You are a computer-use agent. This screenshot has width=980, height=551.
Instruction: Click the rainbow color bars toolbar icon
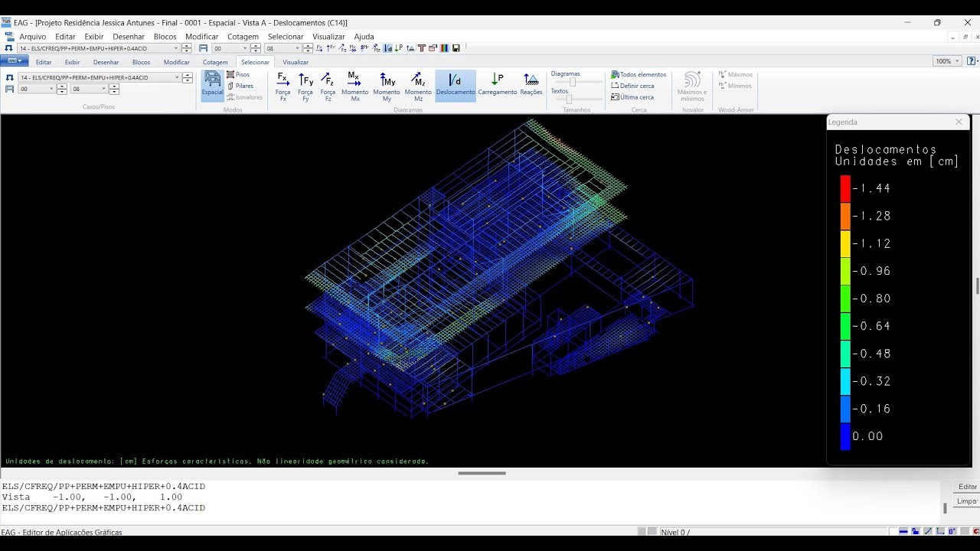coord(444,48)
